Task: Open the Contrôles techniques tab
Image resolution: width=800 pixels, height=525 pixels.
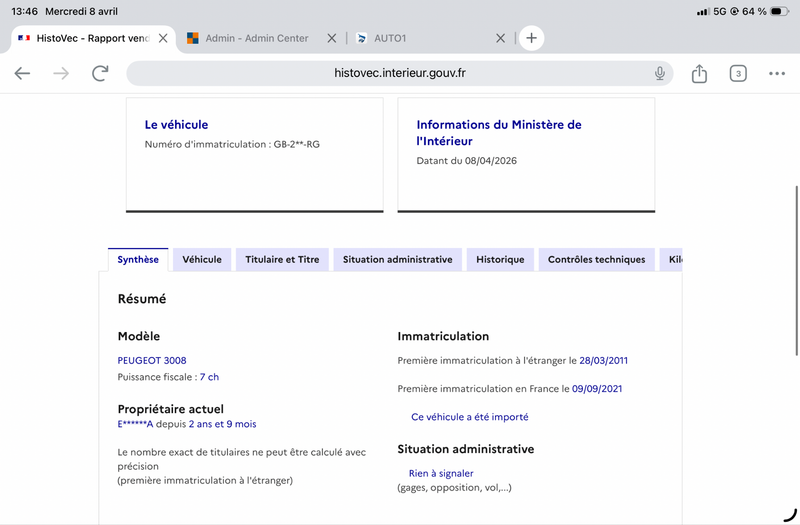Action: [x=596, y=260]
